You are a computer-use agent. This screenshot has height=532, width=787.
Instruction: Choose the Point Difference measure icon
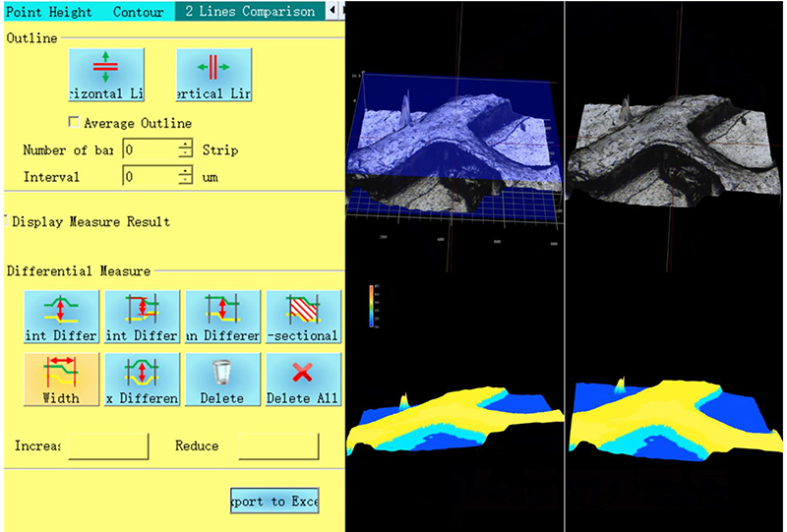pos(61,317)
